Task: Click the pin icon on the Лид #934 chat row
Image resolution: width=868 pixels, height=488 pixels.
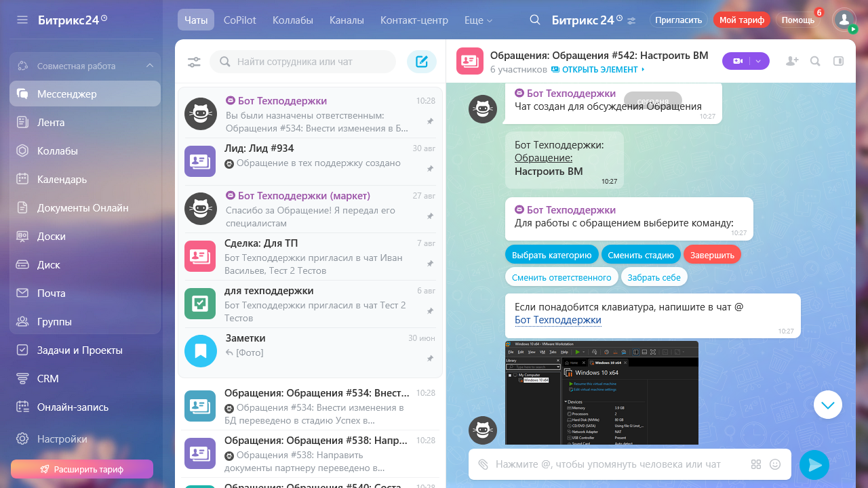Action: [430, 168]
